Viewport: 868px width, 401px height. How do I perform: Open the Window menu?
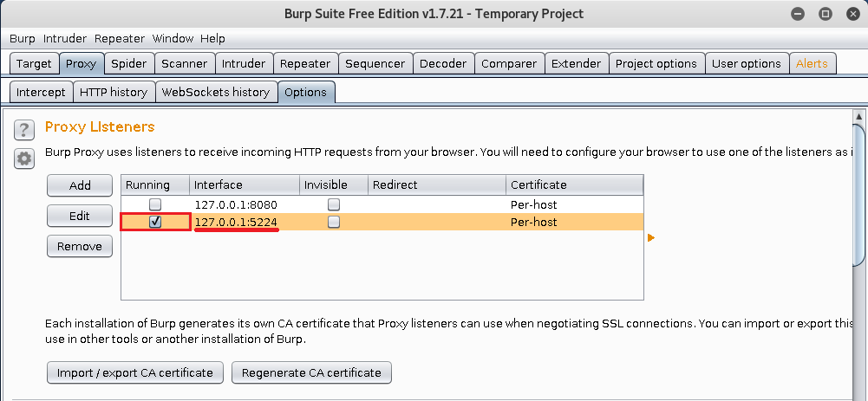[173, 39]
